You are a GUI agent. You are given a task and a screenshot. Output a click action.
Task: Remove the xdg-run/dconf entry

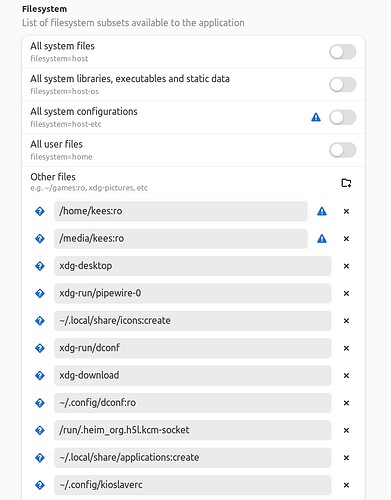click(x=346, y=348)
